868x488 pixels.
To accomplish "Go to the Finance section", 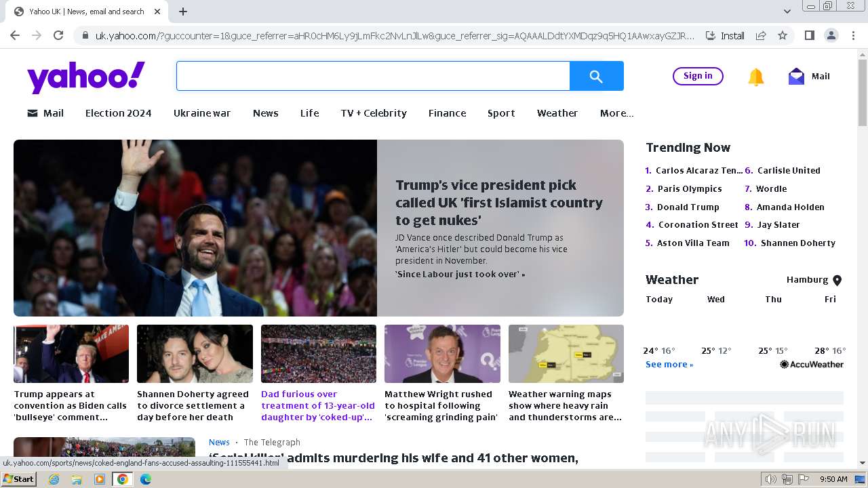I will click(447, 113).
